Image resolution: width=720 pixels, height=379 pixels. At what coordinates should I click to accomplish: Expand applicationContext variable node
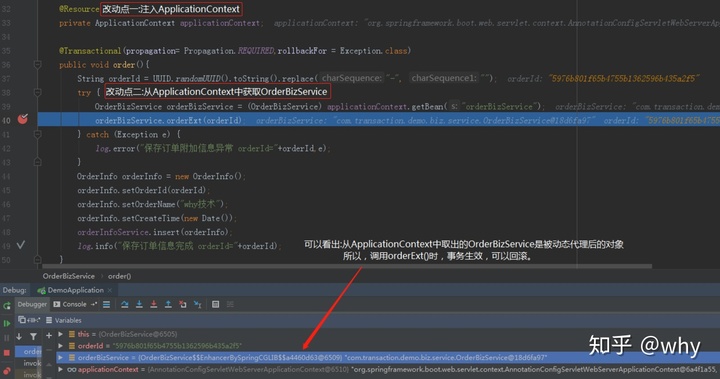pyautogui.click(x=61, y=369)
